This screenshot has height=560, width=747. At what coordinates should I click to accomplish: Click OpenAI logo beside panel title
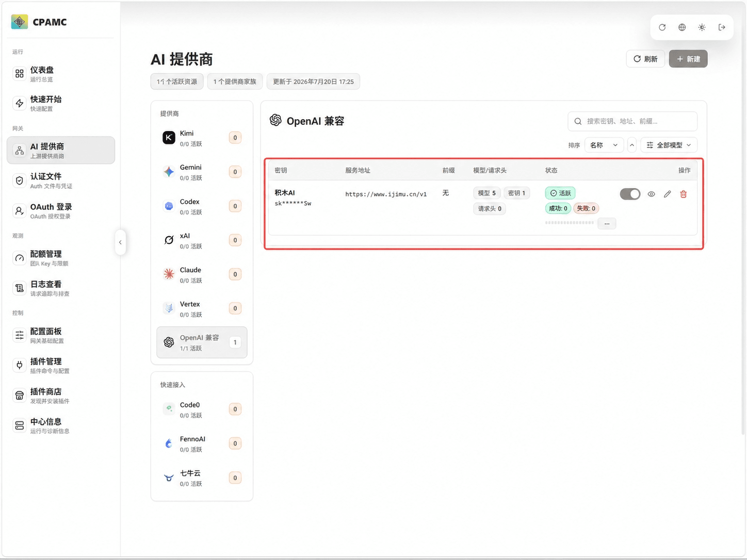[275, 120]
